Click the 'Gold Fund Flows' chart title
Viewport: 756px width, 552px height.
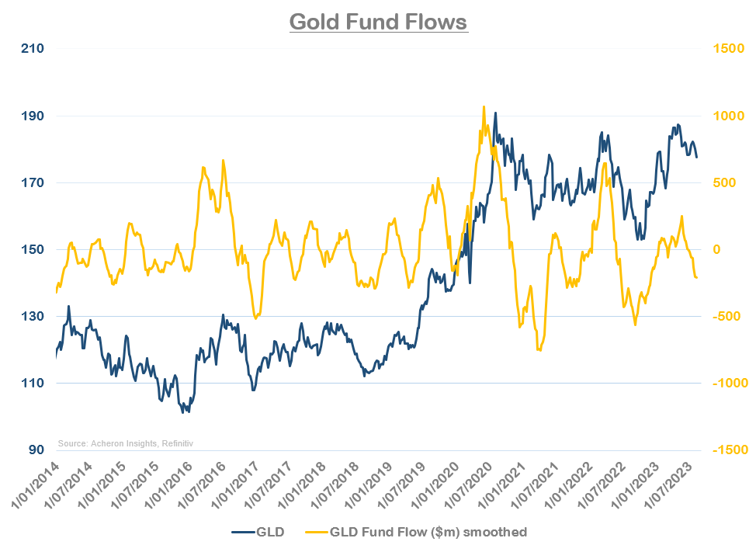[378, 21]
